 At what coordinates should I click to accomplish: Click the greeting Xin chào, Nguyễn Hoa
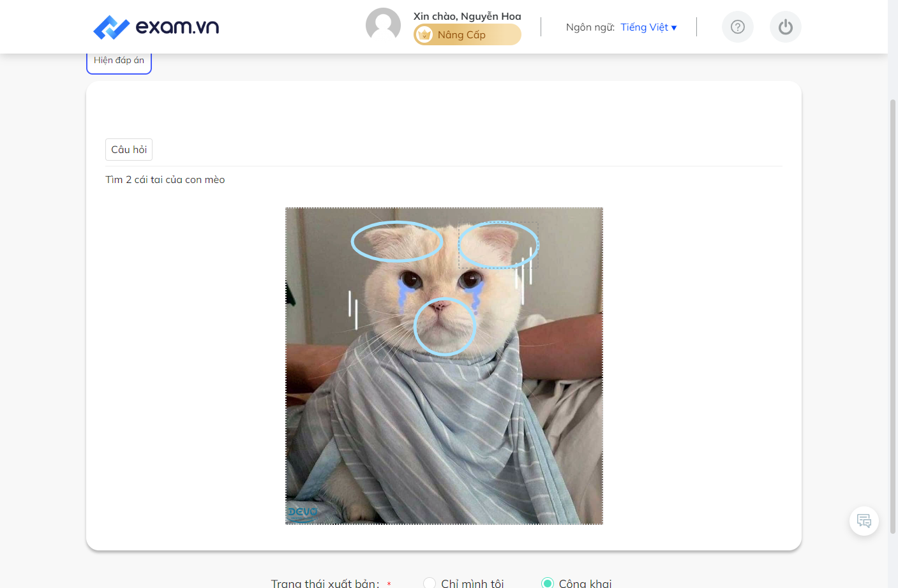(467, 16)
